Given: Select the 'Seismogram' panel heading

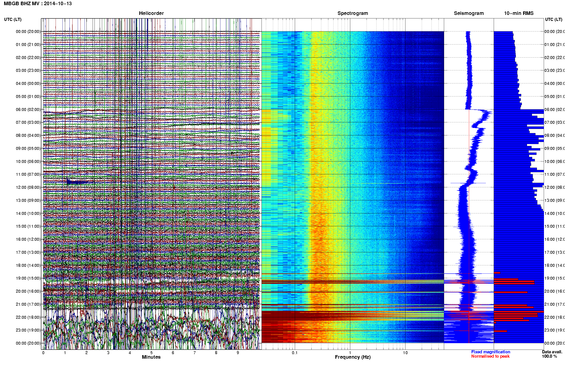Looking at the screenshot, I should tap(469, 13).
